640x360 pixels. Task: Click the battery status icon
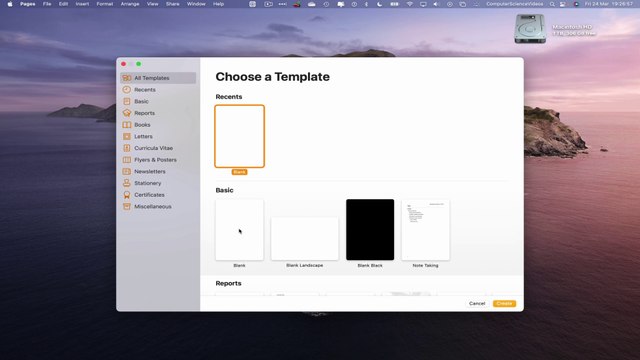click(x=394, y=4)
